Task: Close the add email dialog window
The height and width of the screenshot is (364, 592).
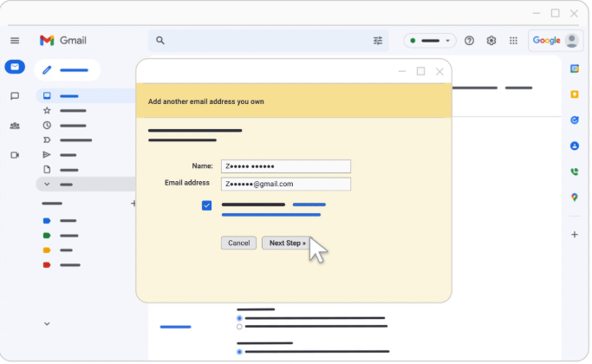Action: 439,71
